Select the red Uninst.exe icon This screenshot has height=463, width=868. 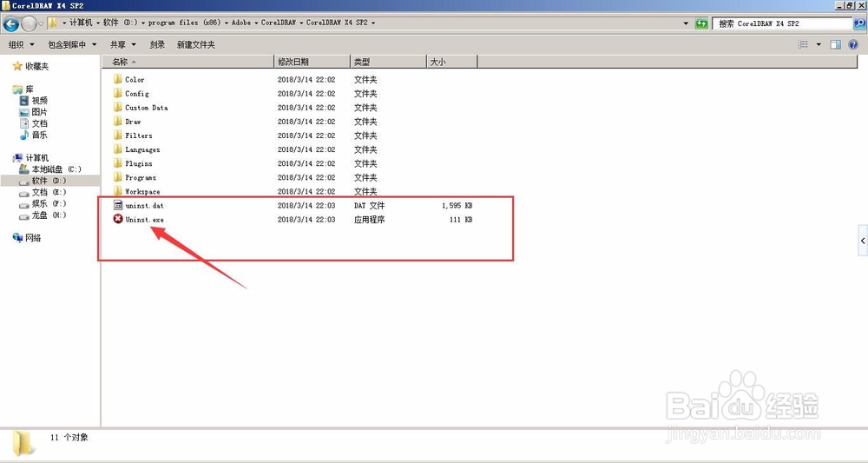coord(118,219)
